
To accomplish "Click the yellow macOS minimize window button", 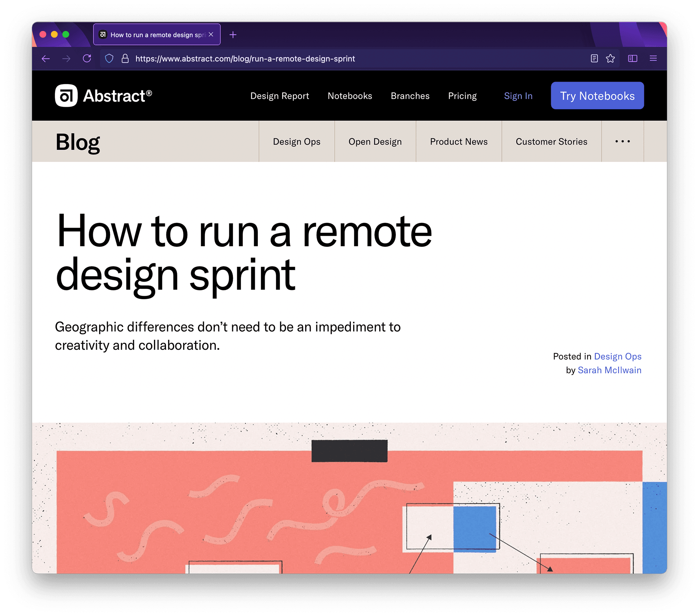I will click(54, 34).
